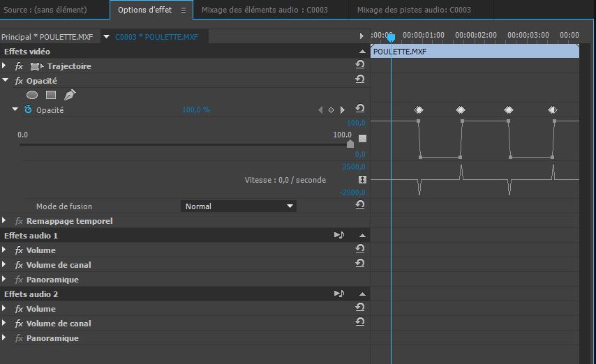Reset the Trajectoire effect
The image size is (596, 364).
(360, 66)
